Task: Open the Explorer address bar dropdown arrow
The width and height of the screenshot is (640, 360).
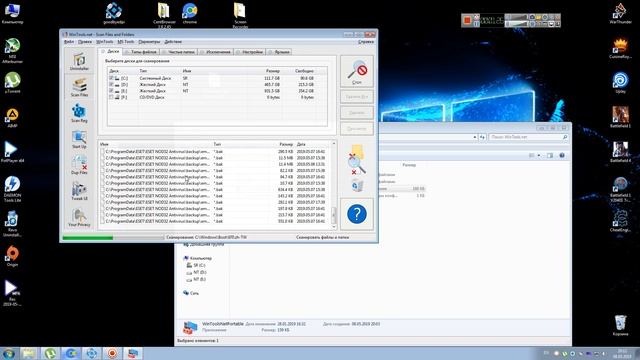Action: tap(475, 137)
